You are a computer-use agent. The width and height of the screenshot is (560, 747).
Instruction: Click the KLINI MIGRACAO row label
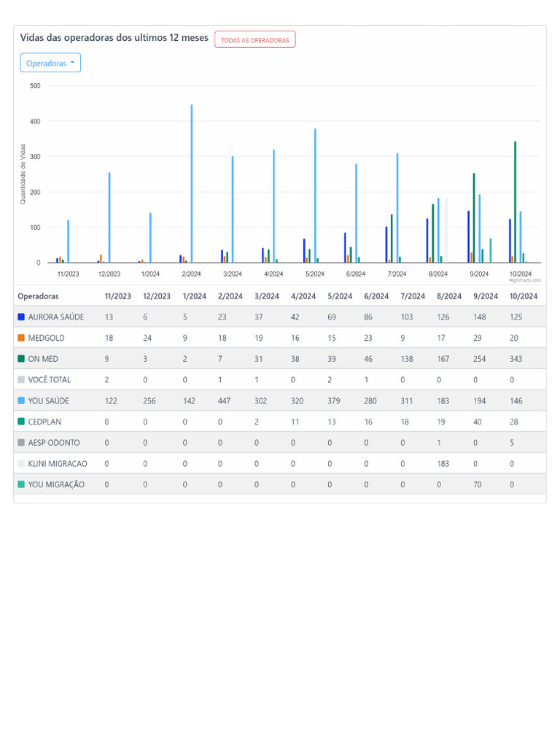[58, 463]
